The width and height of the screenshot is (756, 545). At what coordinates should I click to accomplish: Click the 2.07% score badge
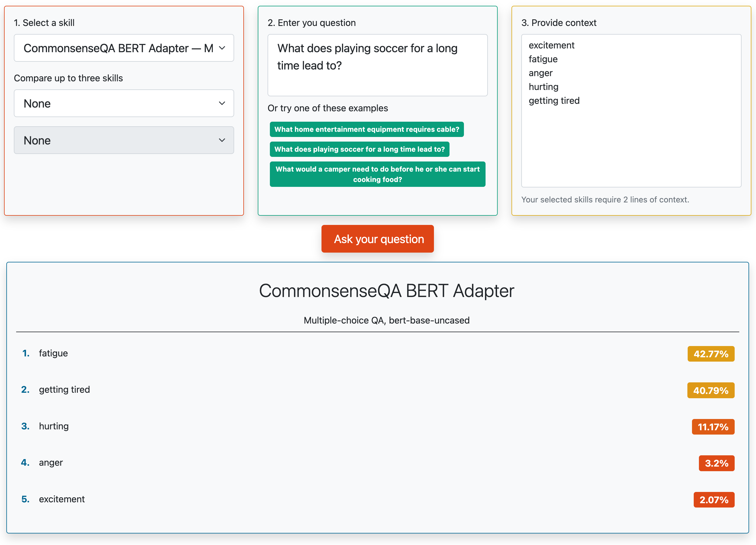[x=714, y=500]
